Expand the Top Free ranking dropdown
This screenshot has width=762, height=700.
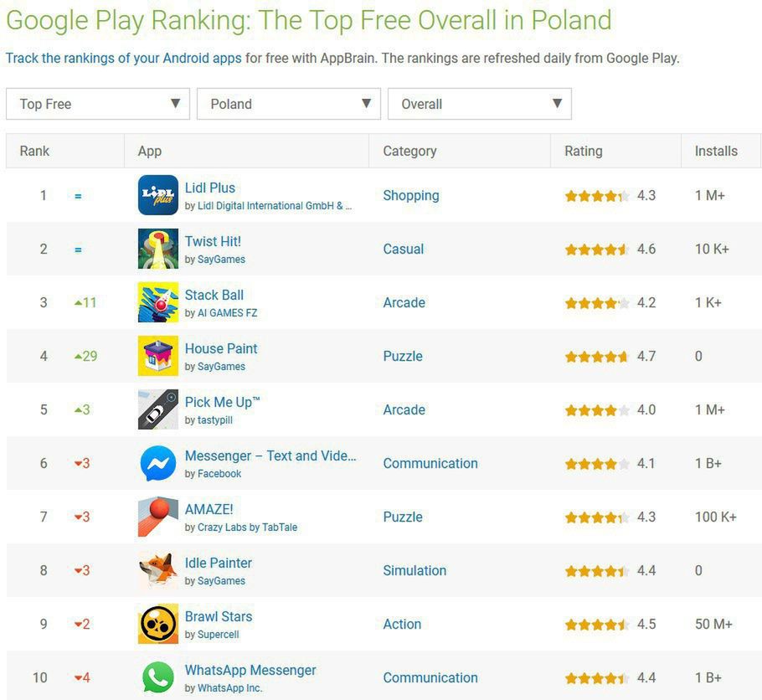[x=98, y=104]
